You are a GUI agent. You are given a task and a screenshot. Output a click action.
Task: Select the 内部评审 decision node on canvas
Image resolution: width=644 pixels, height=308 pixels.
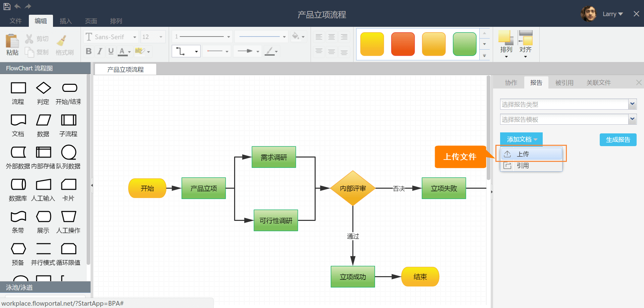tap(353, 188)
